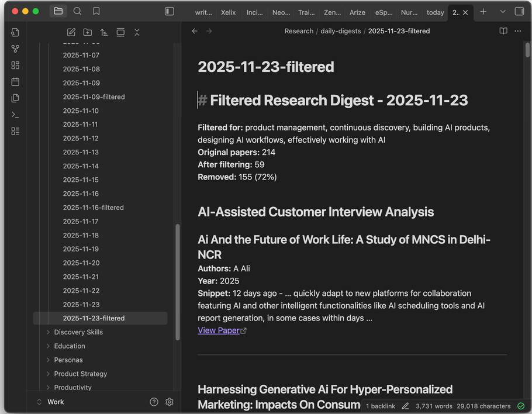Toggle the right sidebar panel

point(519,11)
